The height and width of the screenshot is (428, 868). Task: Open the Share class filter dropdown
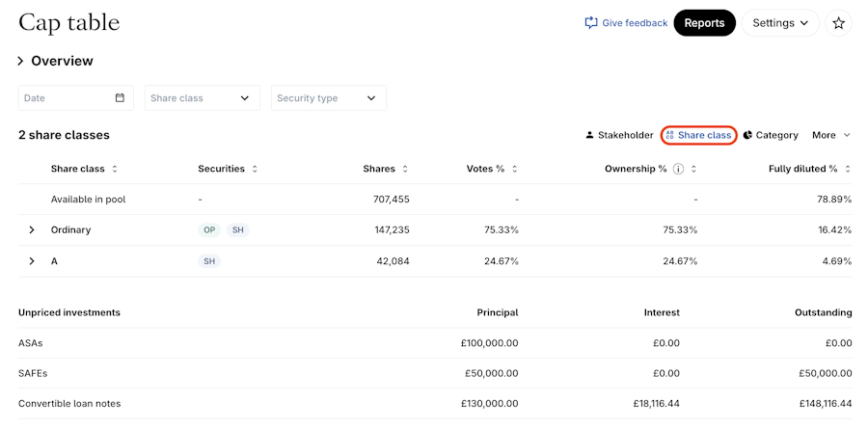(x=203, y=98)
